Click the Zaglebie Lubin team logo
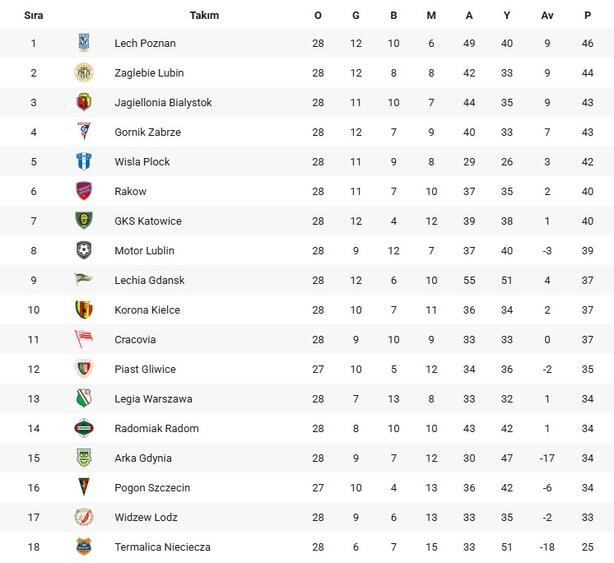614x563 pixels. tap(84, 73)
